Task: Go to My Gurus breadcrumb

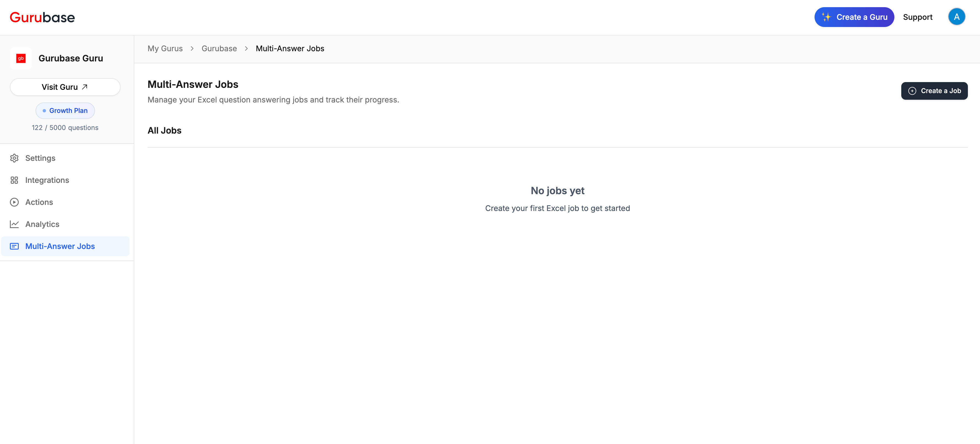Action: click(x=165, y=49)
